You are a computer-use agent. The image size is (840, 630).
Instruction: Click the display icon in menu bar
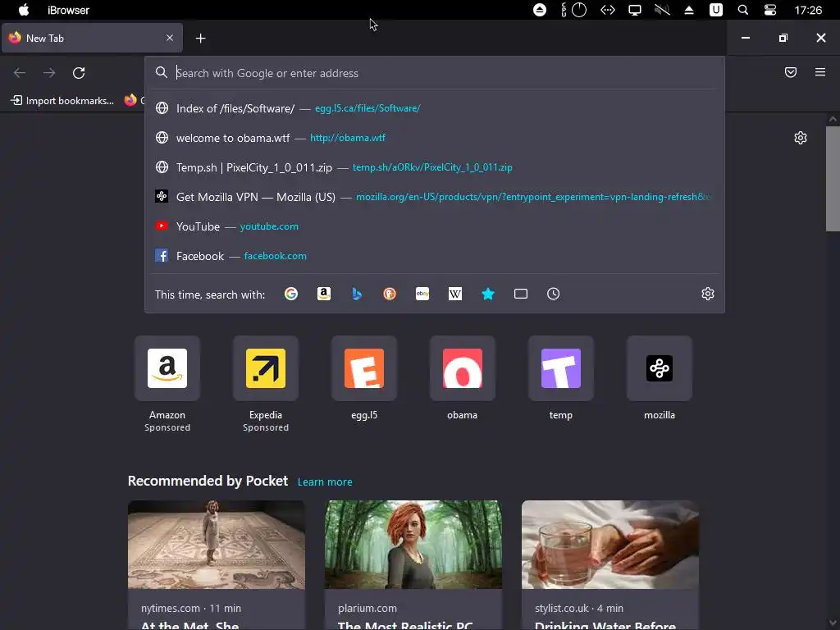tap(635, 10)
